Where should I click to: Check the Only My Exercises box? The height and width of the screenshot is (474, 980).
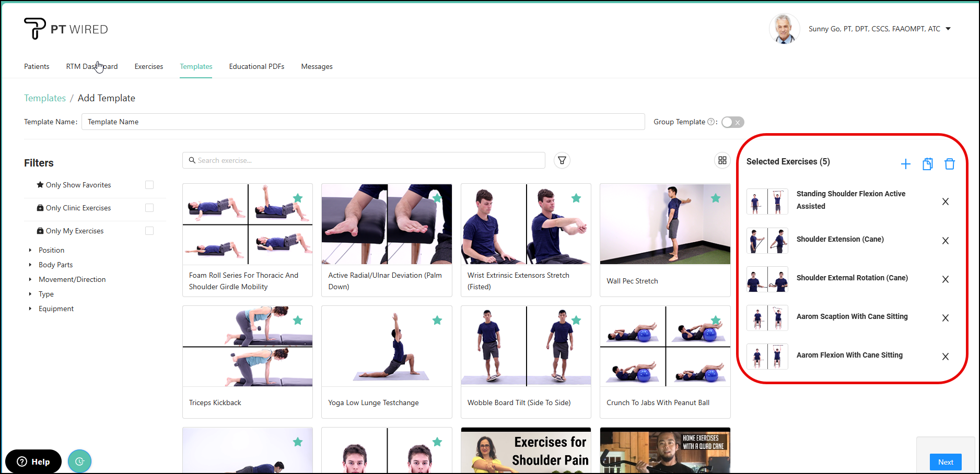pyautogui.click(x=149, y=231)
